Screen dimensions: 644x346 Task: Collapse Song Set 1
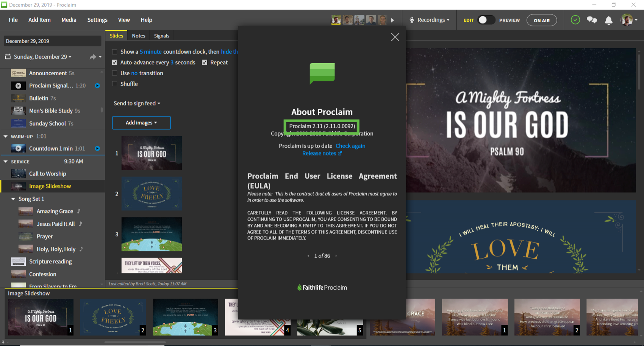click(x=13, y=199)
